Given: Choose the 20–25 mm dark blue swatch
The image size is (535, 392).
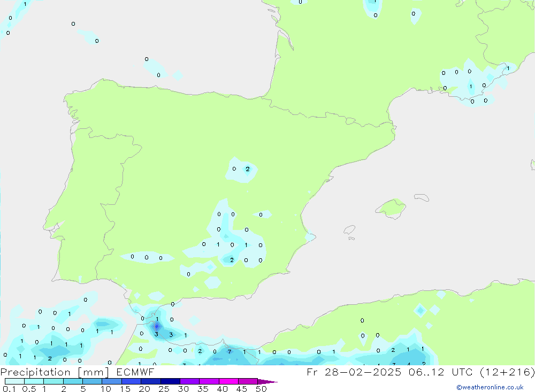Looking at the screenshot, I should point(151,381).
